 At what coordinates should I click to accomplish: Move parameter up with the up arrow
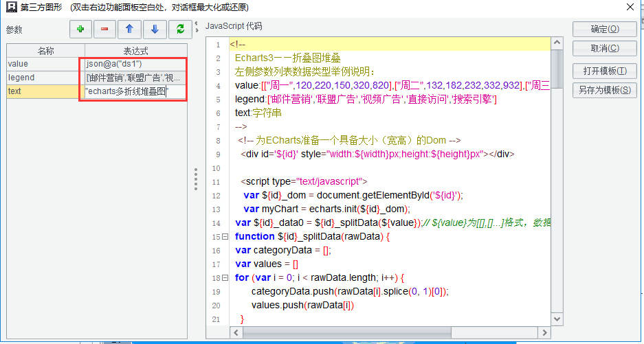pos(129,29)
